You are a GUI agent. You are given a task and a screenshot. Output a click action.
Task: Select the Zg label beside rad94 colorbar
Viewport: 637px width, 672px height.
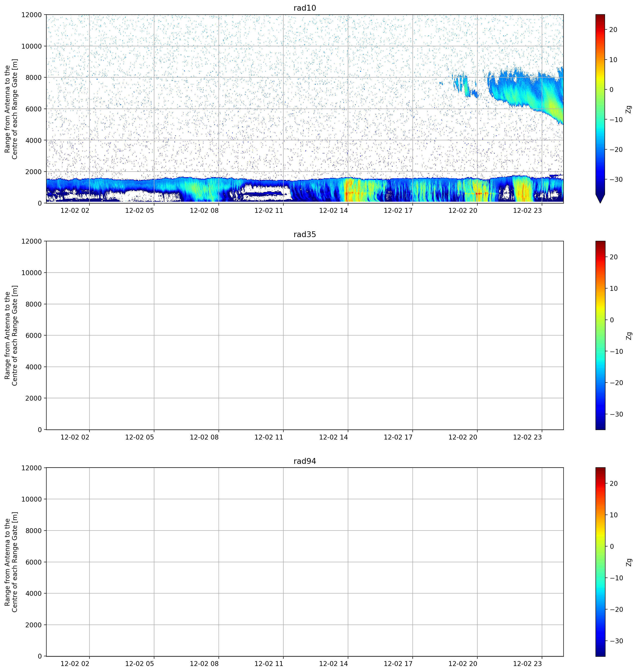628,562
